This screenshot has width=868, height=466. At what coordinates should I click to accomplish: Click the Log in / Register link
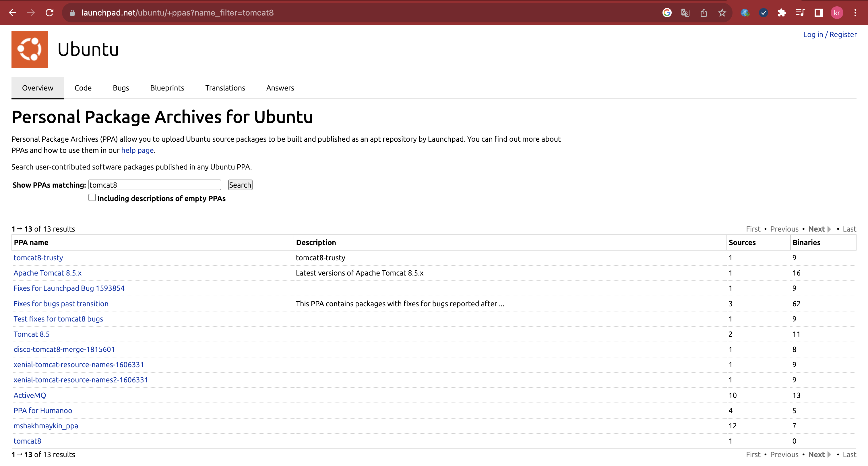click(830, 34)
